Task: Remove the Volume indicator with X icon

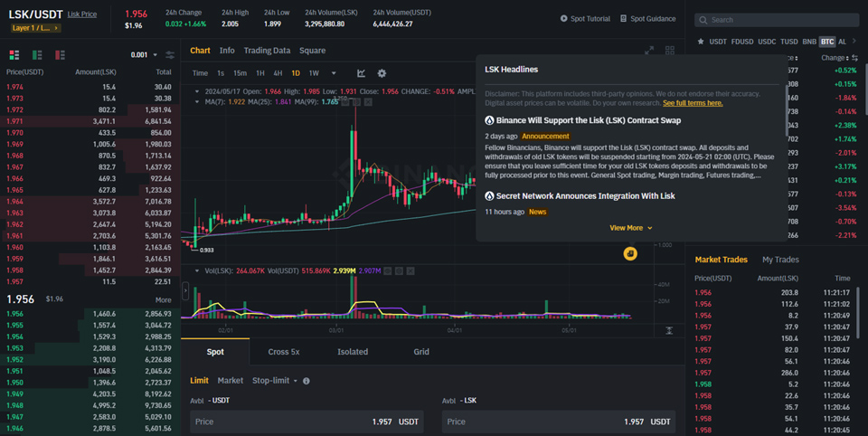Action: coord(410,270)
